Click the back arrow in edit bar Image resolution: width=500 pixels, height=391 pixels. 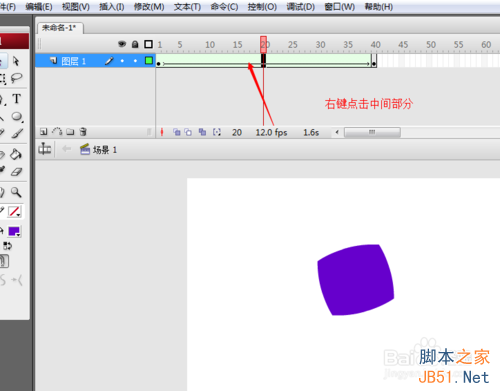[x=67, y=149]
